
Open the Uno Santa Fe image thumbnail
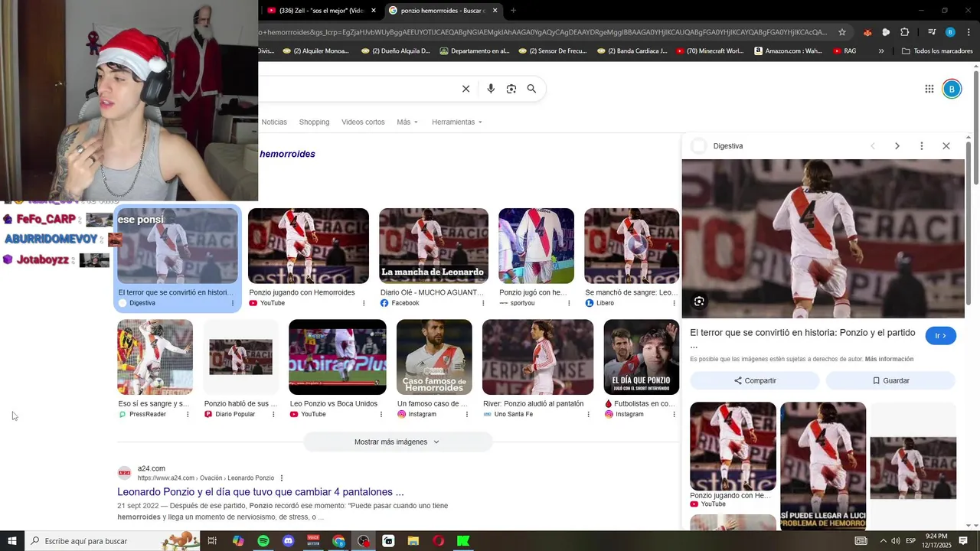[537, 357]
